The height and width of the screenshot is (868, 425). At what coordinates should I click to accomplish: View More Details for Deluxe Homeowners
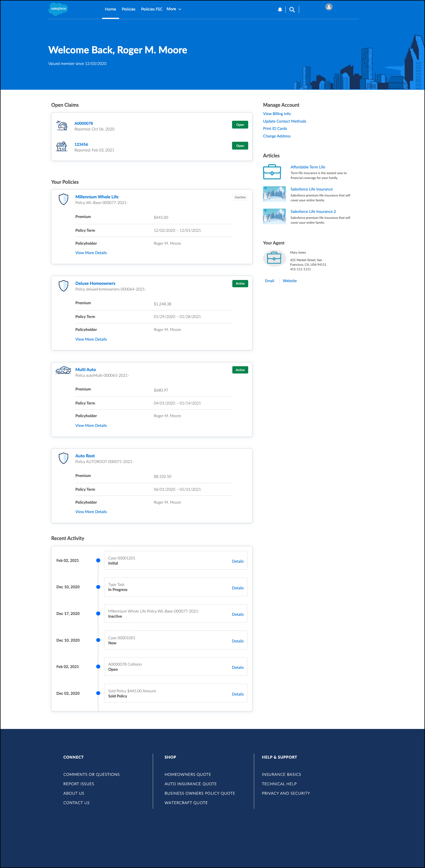click(x=91, y=339)
